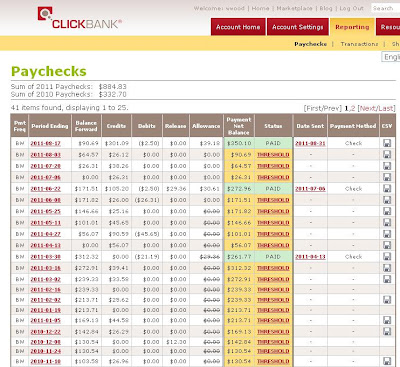
Task: Click the ClickBank logo
Action: [79, 18]
